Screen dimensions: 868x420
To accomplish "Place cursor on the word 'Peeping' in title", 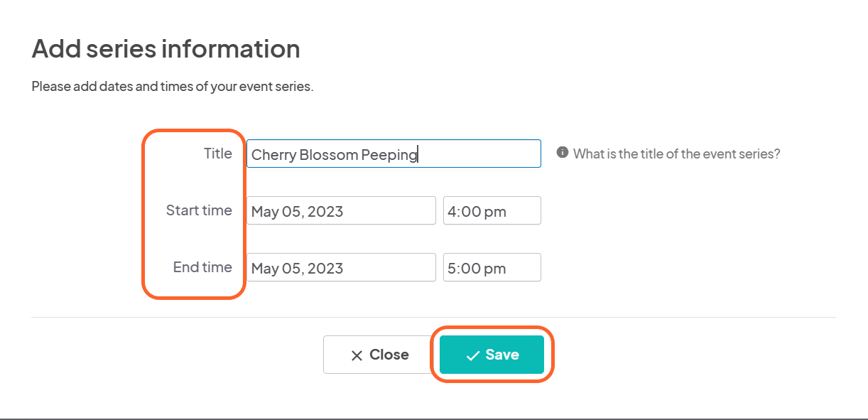I will pyautogui.click(x=389, y=155).
